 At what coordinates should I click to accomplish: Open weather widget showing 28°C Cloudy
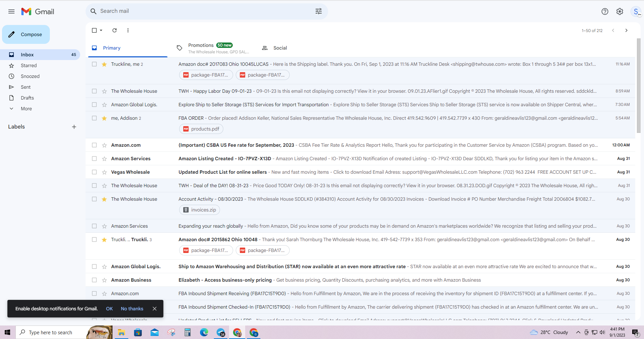[549, 332]
